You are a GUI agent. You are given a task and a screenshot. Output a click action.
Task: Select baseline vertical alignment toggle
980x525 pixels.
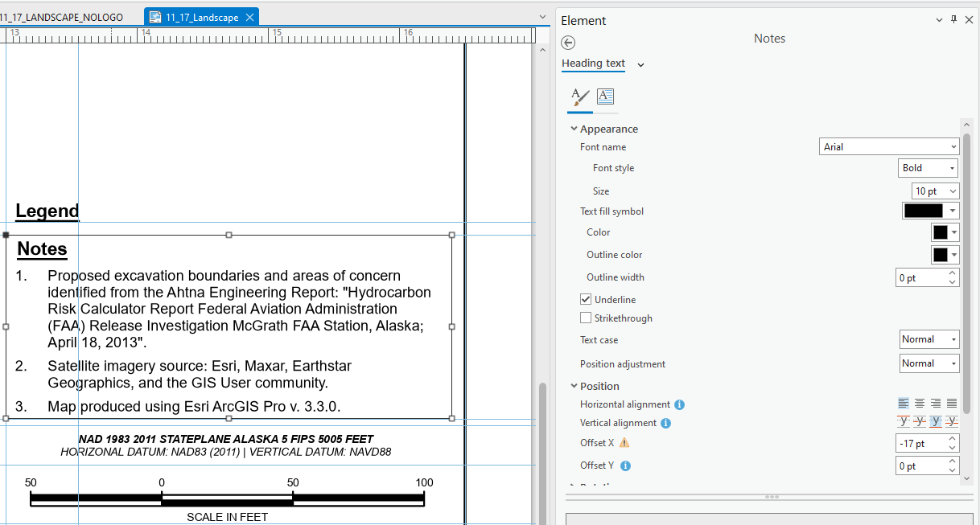(936, 420)
